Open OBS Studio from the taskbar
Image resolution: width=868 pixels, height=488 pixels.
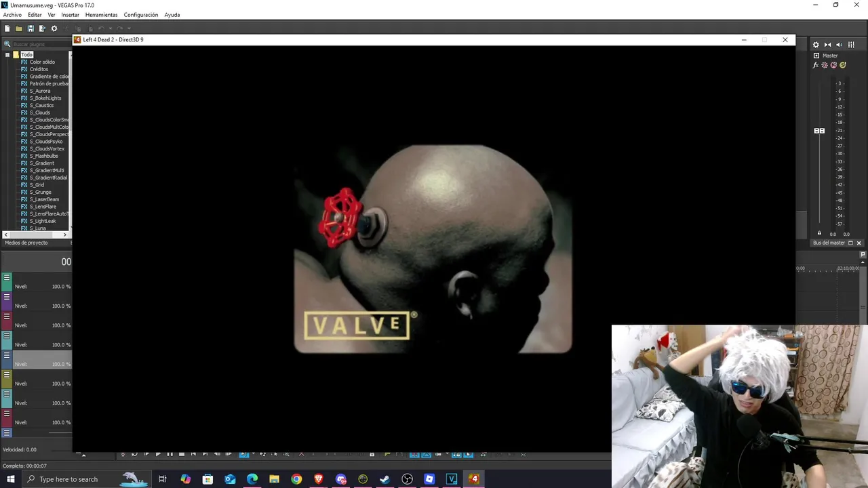click(407, 479)
